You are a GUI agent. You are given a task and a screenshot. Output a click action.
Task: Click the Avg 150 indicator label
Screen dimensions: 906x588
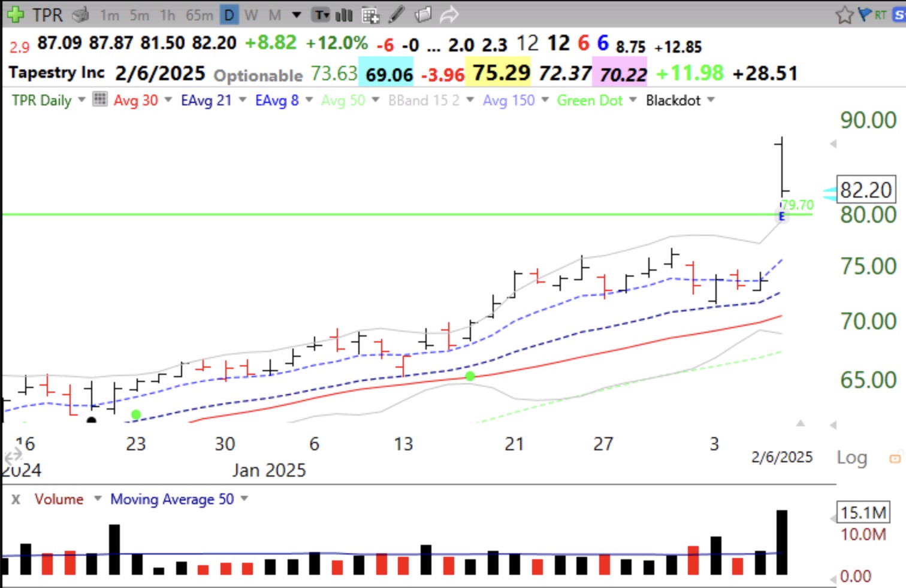click(509, 100)
